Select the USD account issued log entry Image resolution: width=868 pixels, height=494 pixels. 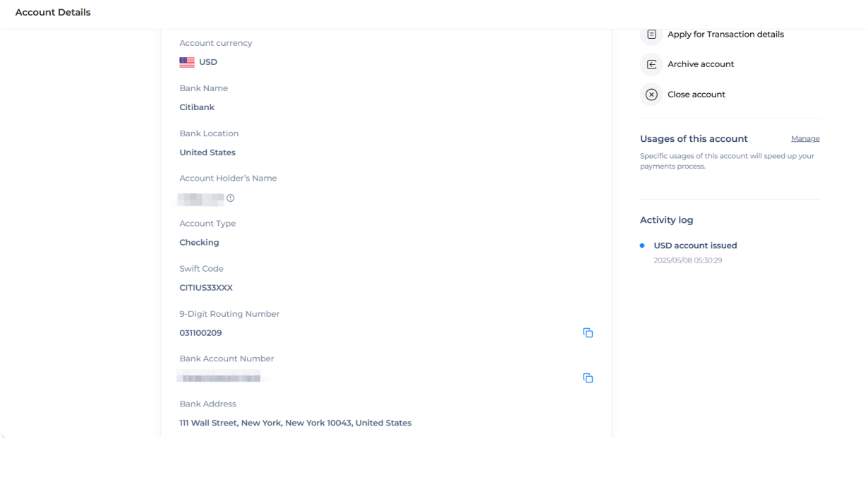click(x=695, y=246)
